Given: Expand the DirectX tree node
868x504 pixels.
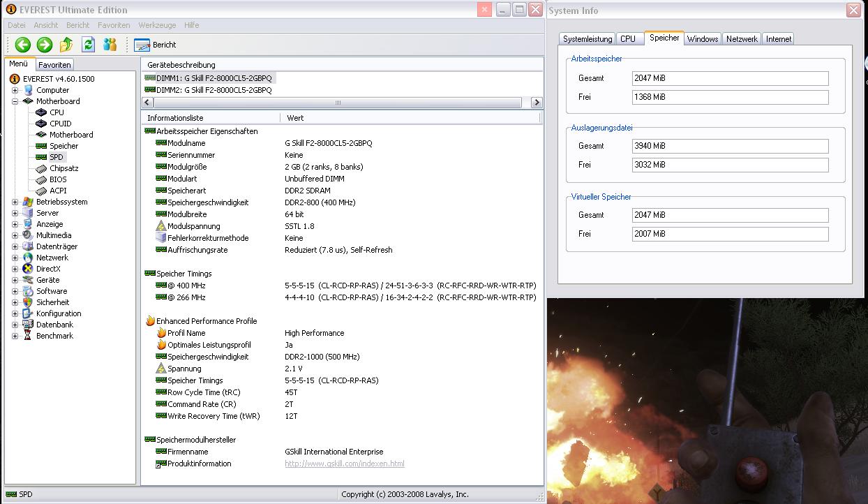Looking at the screenshot, I should 15,269.
